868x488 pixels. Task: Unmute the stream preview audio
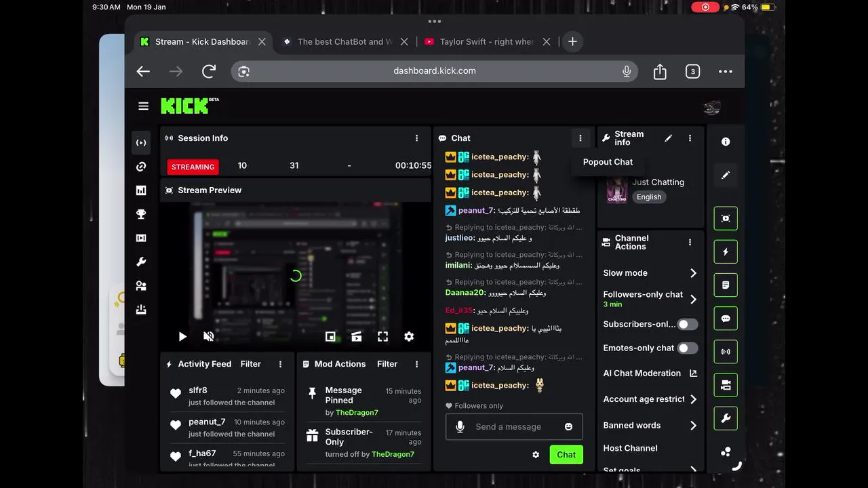[209, 337]
